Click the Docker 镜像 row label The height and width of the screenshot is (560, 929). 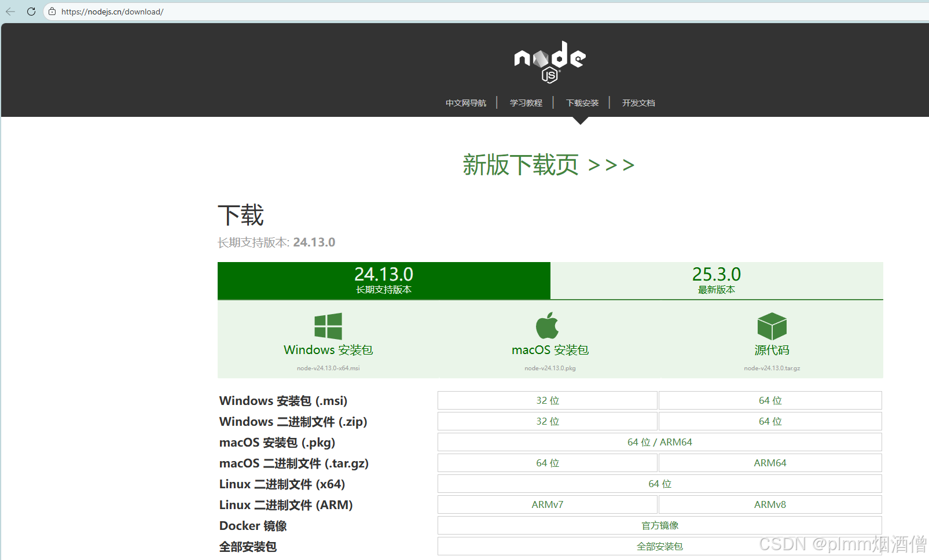click(253, 526)
